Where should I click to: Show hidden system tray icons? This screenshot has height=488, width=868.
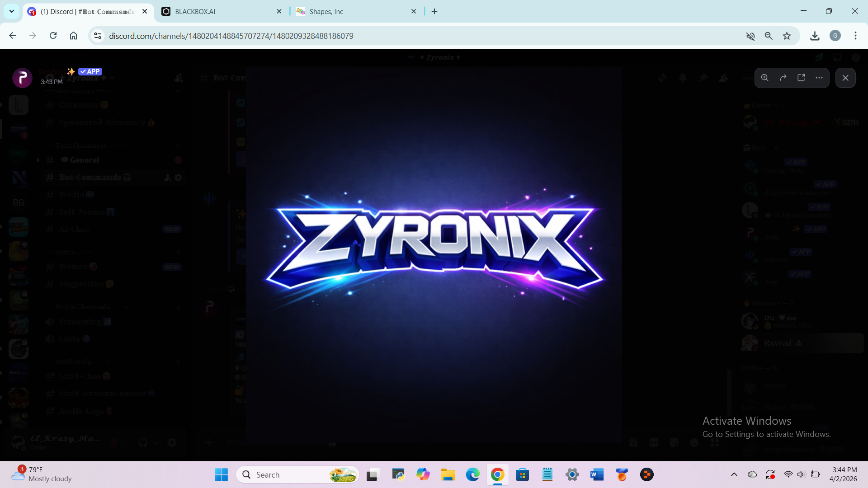point(734,474)
